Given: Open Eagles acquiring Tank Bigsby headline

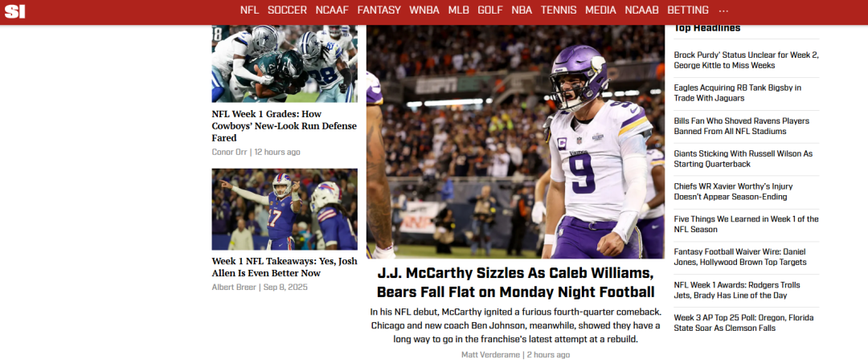Looking at the screenshot, I should click(737, 93).
